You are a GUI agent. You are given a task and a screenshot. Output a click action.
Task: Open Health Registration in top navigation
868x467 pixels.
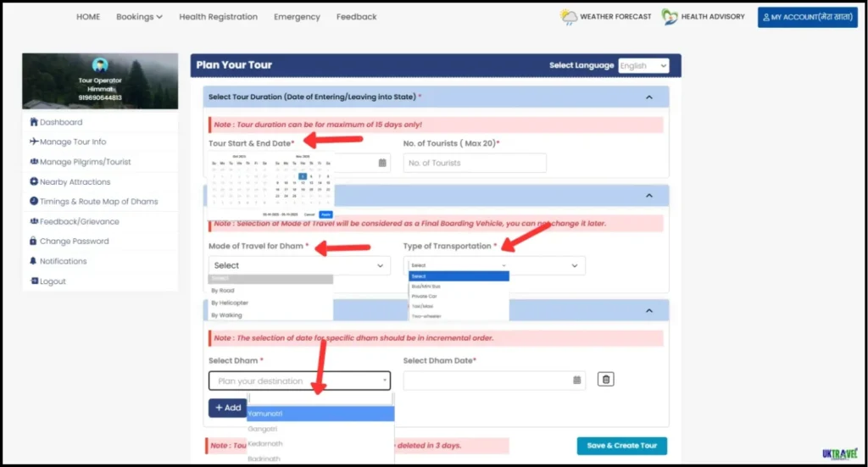[x=218, y=17]
